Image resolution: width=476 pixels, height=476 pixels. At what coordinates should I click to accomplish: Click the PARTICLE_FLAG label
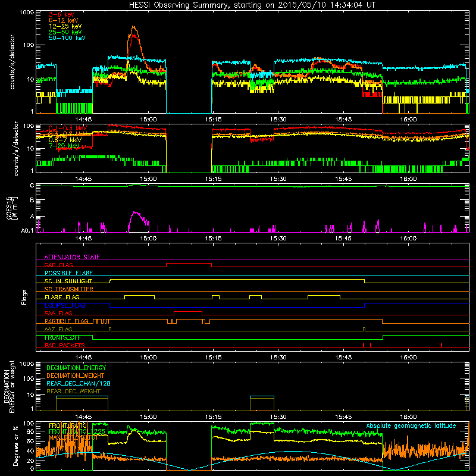(67, 321)
